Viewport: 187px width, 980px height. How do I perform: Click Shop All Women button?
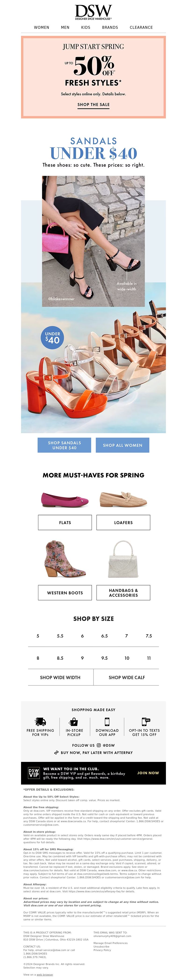(122, 445)
